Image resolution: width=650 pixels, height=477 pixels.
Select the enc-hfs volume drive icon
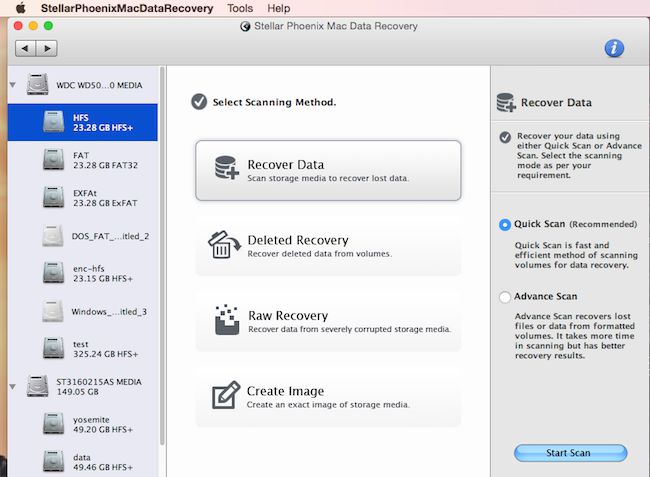(x=53, y=273)
